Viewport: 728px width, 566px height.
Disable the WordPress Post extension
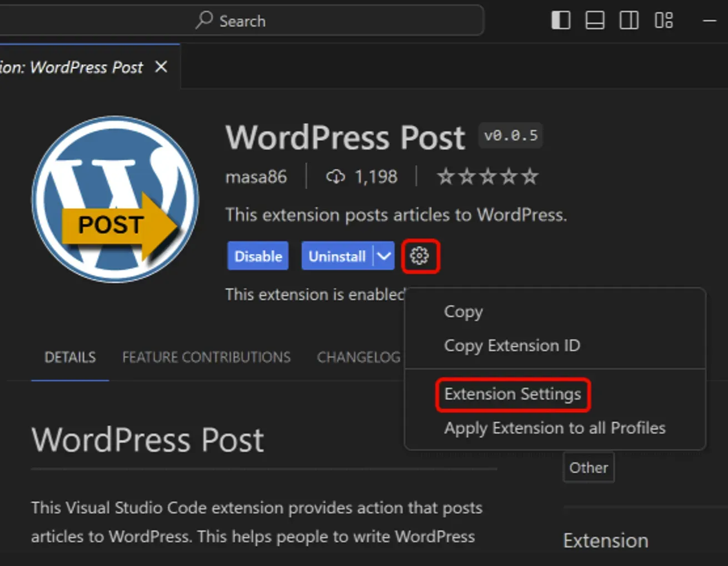coord(258,256)
